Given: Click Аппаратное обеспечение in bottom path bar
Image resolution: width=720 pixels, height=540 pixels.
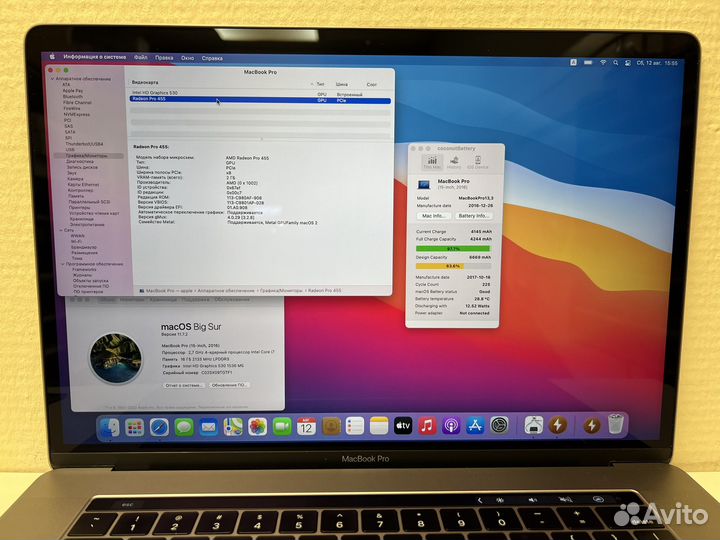Looking at the screenshot, I should [226, 291].
